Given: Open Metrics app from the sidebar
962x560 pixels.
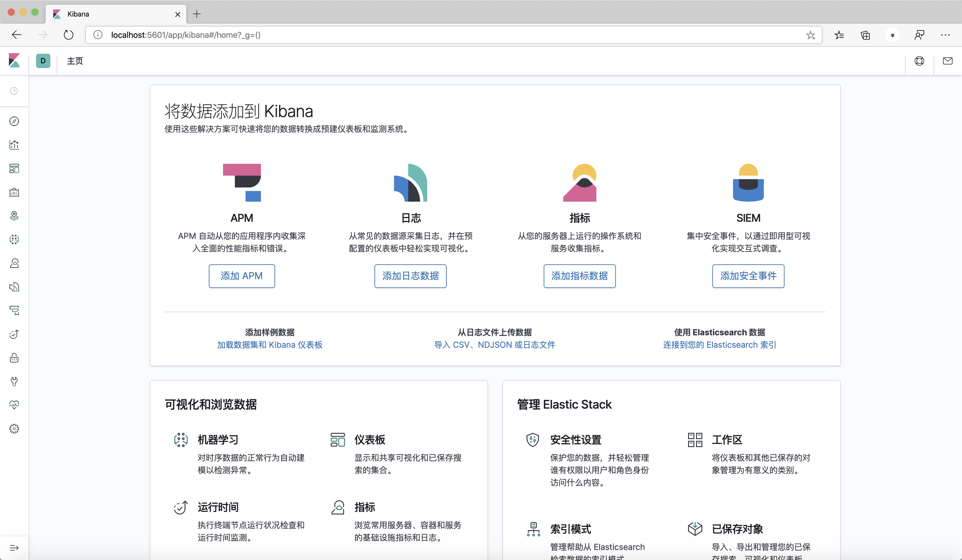Looking at the screenshot, I should click(14, 263).
